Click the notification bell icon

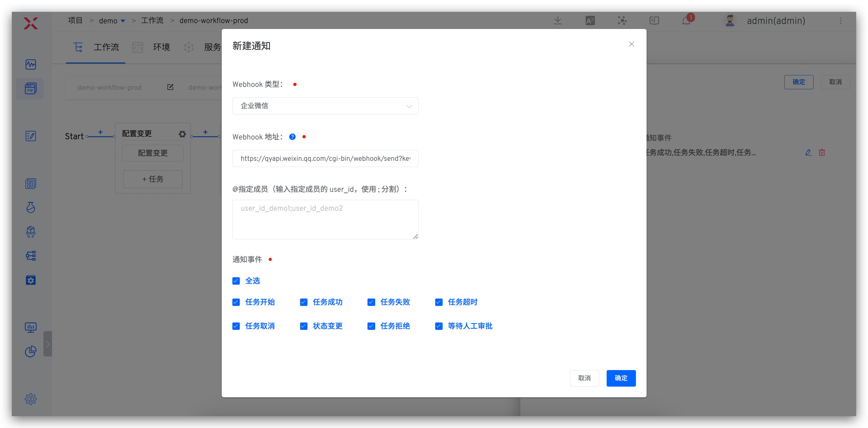pyautogui.click(x=686, y=21)
